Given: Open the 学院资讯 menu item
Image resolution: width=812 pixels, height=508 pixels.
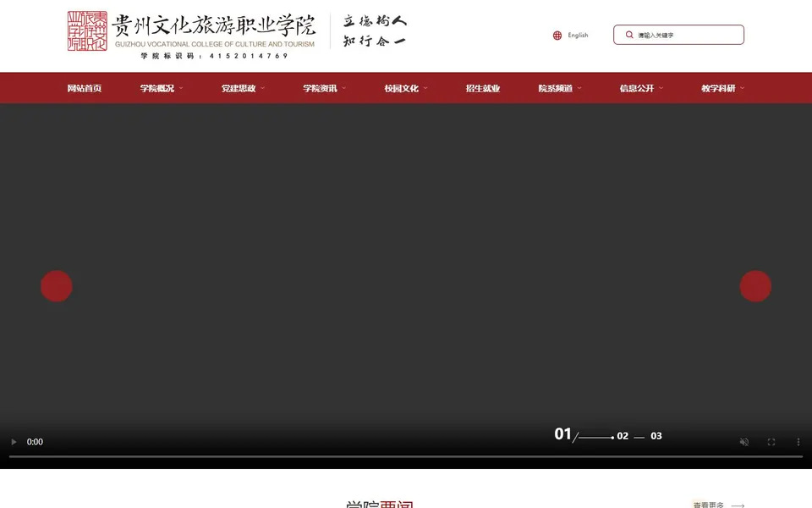Looking at the screenshot, I should pos(320,88).
